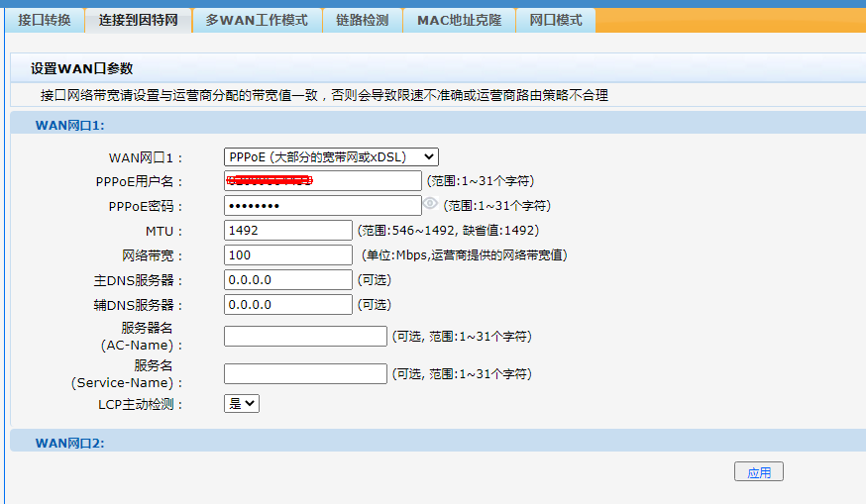Expand the LCP主动检测 dropdown
Image resolution: width=866 pixels, height=504 pixels.
[x=242, y=404]
